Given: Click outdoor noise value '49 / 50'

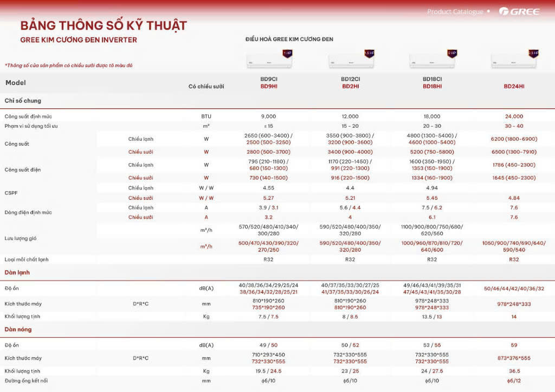Looking at the screenshot, I should [268, 345].
